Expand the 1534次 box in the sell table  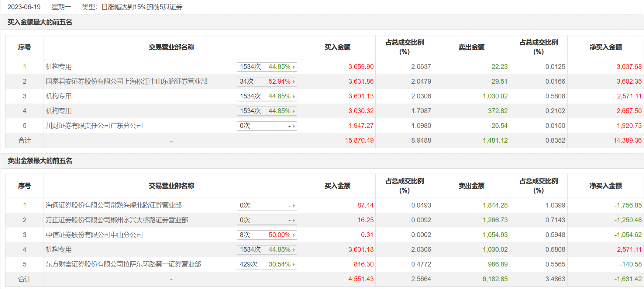pyautogui.click(x=266, y=250)
